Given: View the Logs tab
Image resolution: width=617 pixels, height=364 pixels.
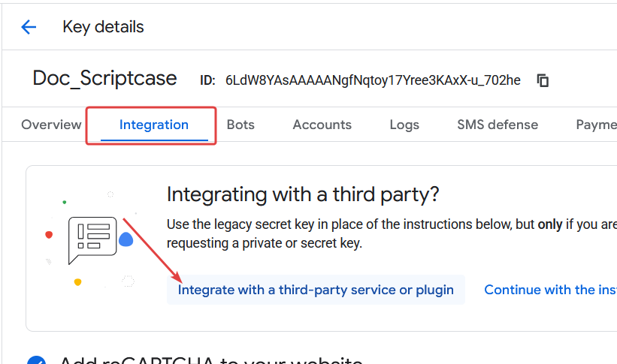Looking at the screenshot, I should 404,125.
